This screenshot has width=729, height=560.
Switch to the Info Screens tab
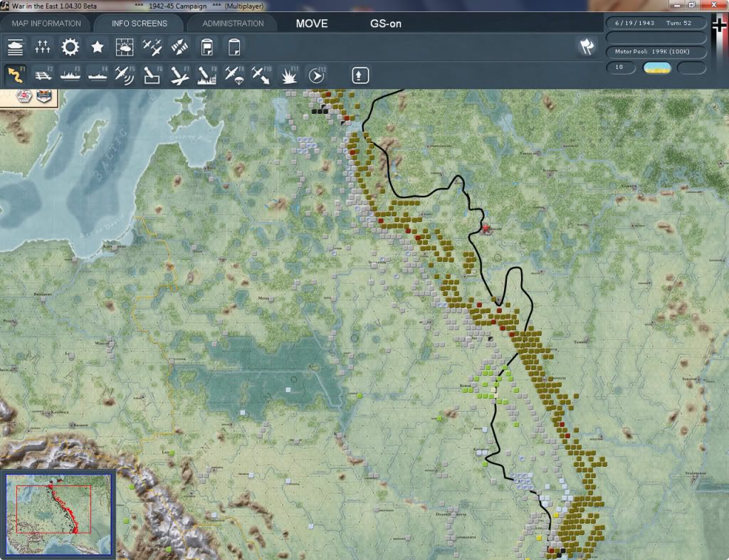139,23
